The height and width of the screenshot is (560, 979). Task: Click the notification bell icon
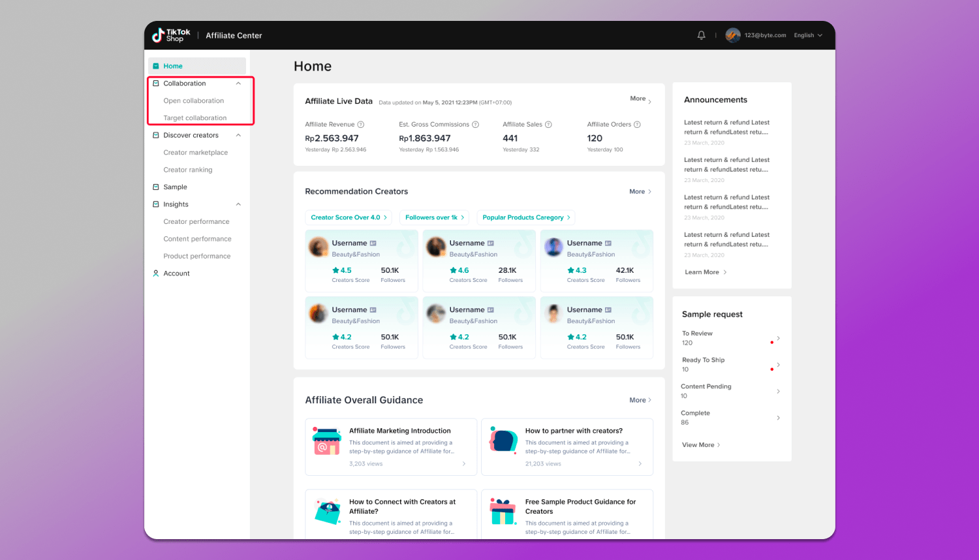[x=701, y=35]
